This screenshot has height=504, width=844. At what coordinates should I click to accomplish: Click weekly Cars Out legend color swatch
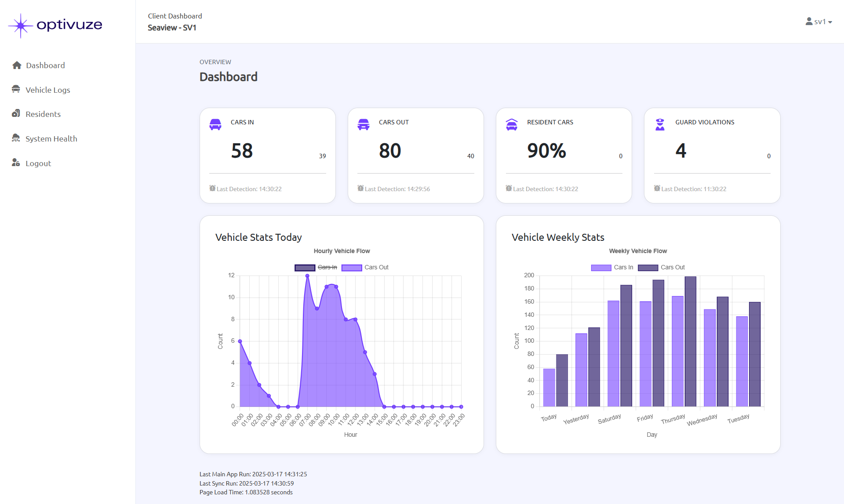coord(648,268)
